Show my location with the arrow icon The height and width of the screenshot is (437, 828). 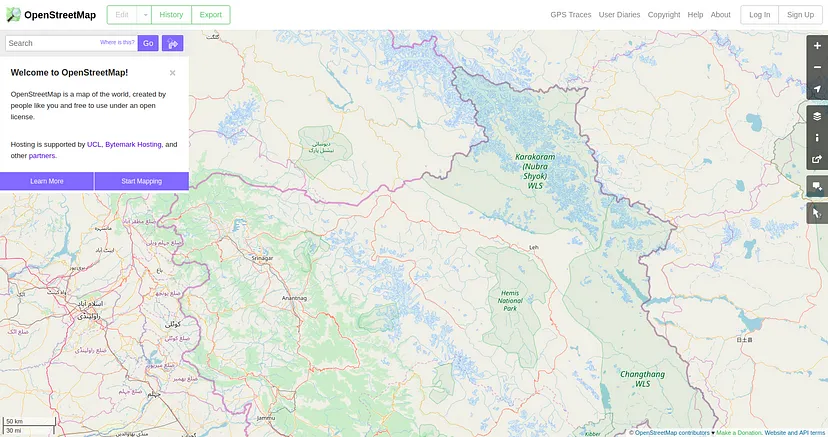pyautogui.click(x=817, y=89)
